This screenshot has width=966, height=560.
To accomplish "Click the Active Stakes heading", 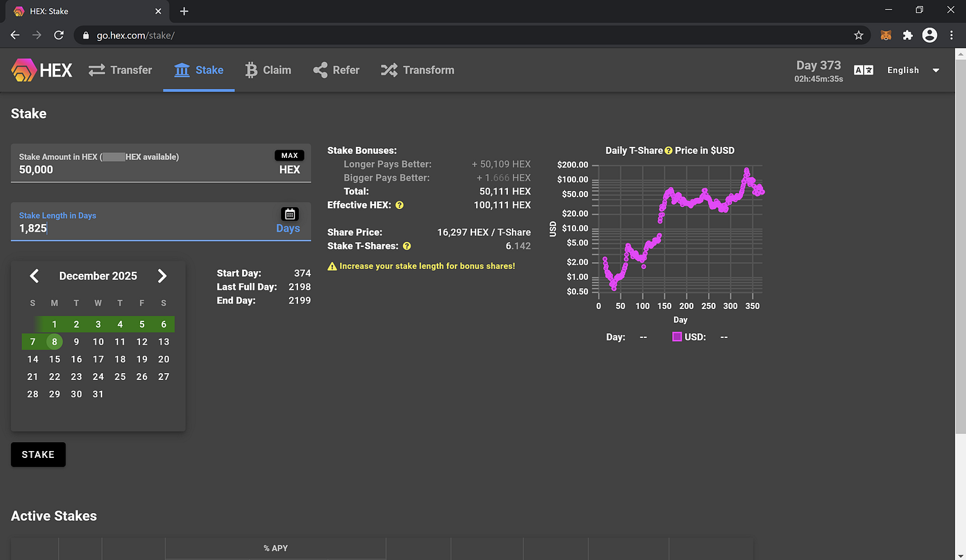I will point(54,516).
